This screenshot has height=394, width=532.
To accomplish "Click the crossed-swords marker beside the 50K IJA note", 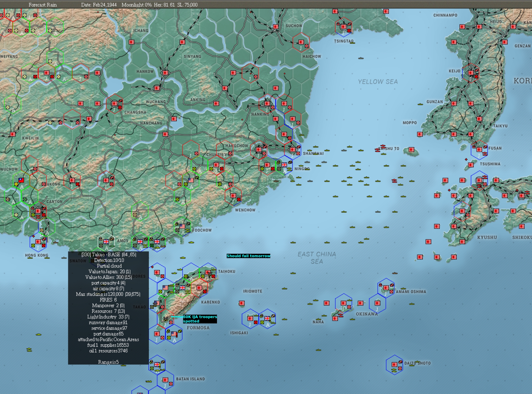I will (x=165, y=319).
